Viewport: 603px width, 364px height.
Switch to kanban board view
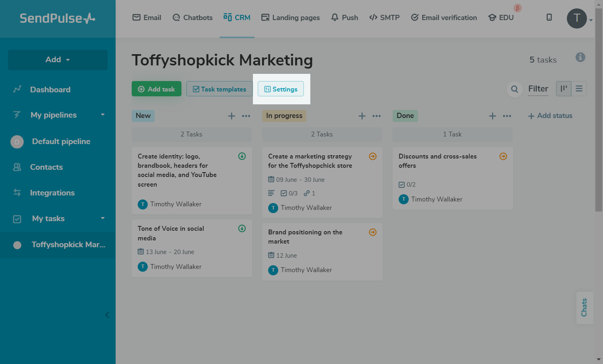(564, 89)
